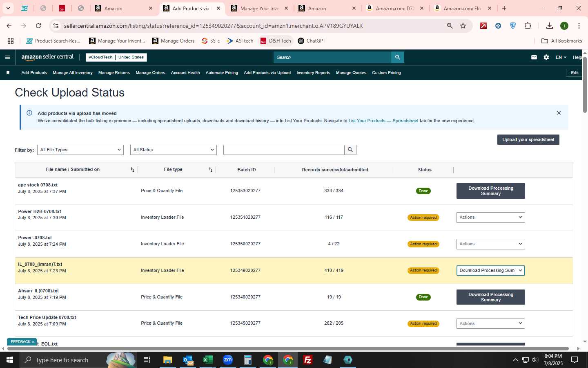Click the magnifier button in the Seller Central search
This screenshot has width=588, height=368.
click(x=397, y=57)
